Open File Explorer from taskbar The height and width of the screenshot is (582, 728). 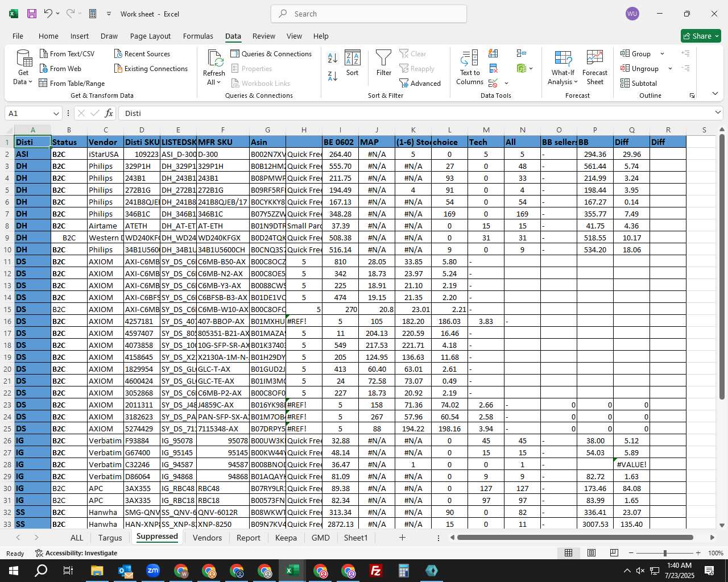pos(97,571)
